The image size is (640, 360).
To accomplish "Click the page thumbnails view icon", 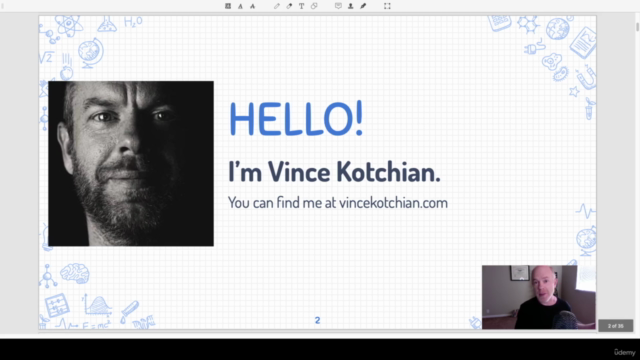I will tap(228, 6).
